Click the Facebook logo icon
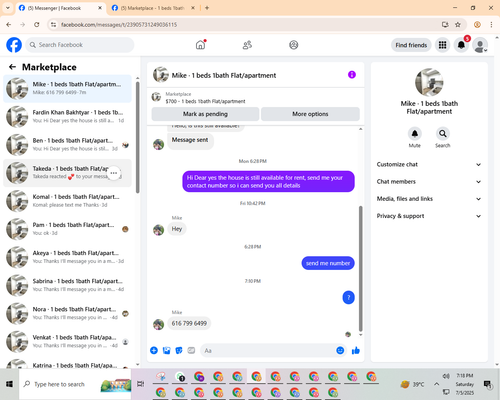 [x=14, y=45]
